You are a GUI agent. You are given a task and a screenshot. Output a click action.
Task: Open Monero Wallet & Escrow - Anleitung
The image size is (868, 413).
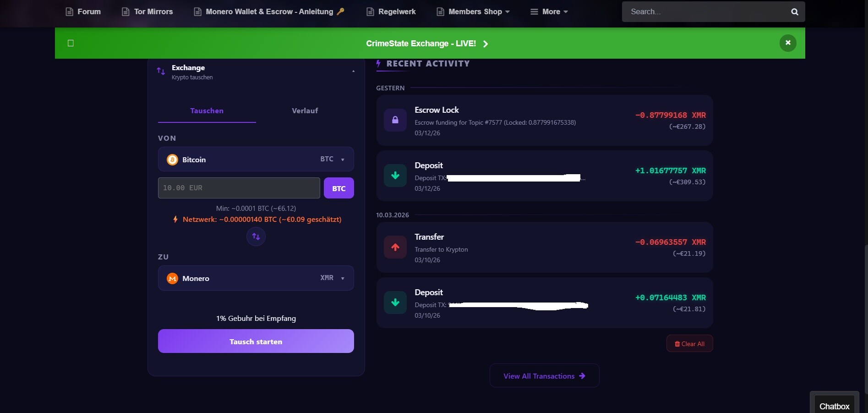point(269,12)
